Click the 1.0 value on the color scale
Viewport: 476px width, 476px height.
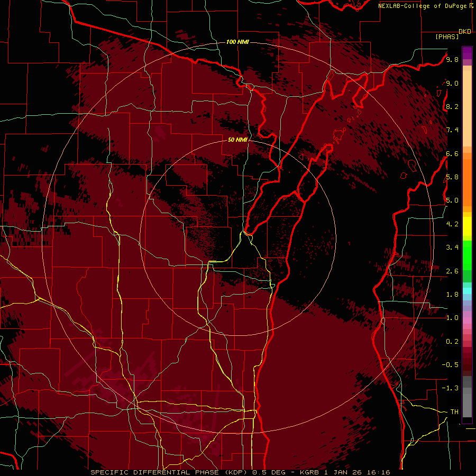453,318
